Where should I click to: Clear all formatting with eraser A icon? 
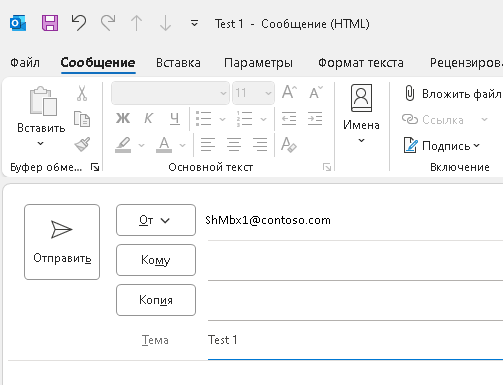click(289, 145)
